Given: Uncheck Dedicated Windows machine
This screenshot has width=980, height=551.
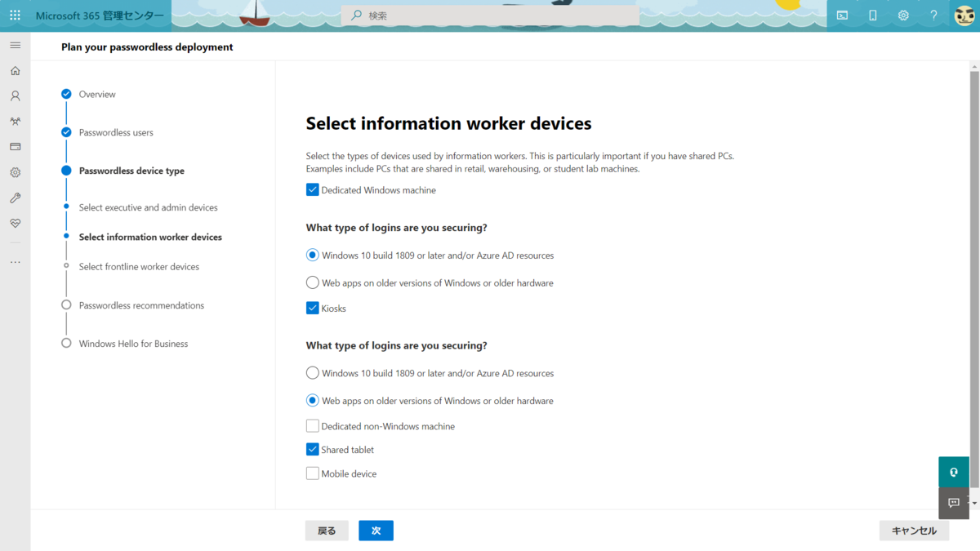Looking at the screenshot, I should 312,190.
